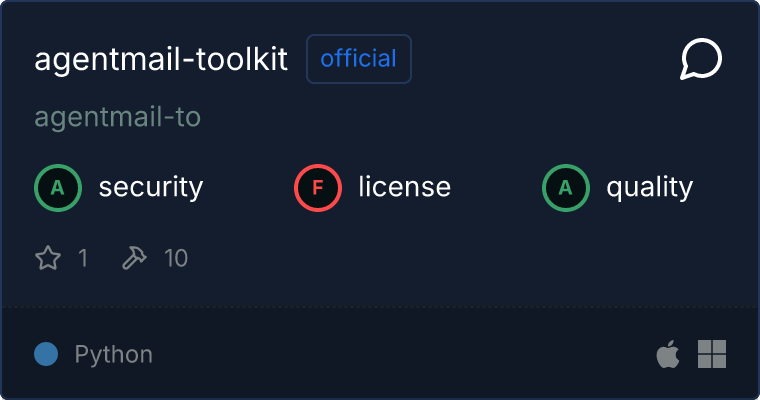Click the star count number 1

coord(83,259)
